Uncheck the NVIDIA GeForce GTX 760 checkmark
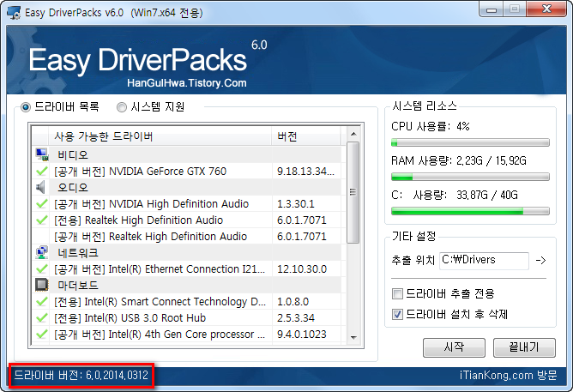 (42, 171)
